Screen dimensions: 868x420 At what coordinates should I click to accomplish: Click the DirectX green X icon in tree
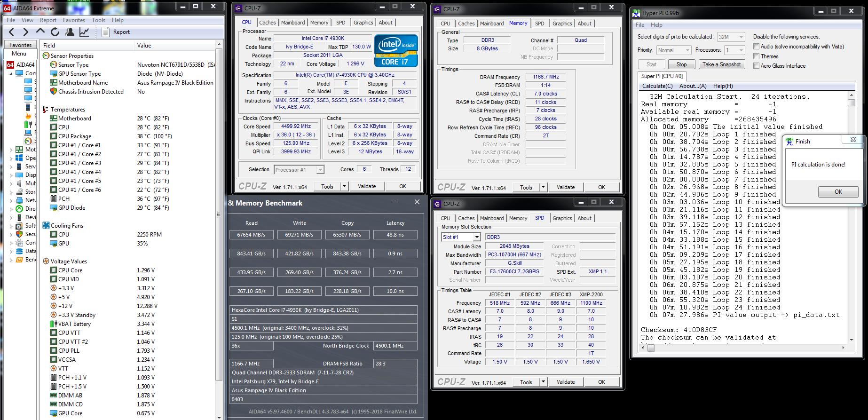pyautogui.click(x=19, y=209)
